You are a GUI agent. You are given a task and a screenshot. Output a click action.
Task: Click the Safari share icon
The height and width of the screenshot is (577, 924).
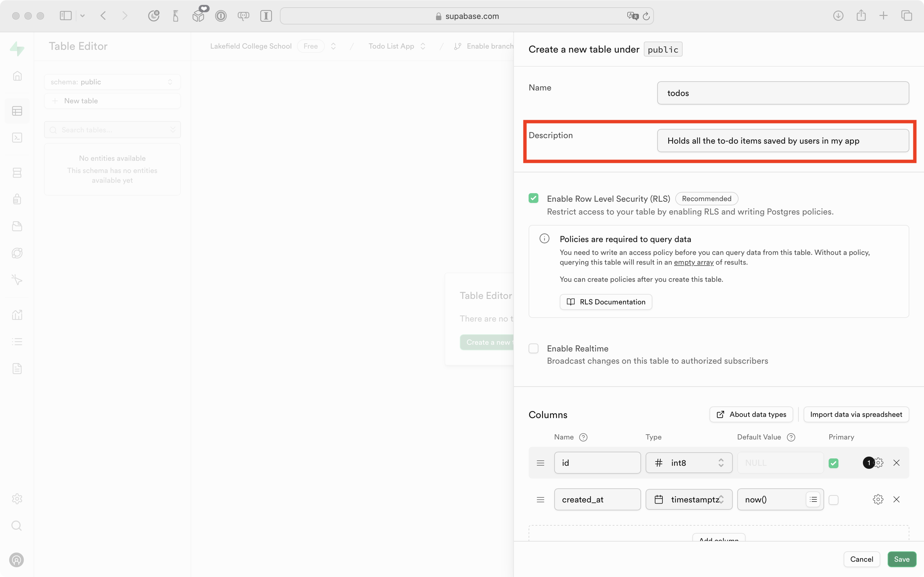click(x=861, y=16)
